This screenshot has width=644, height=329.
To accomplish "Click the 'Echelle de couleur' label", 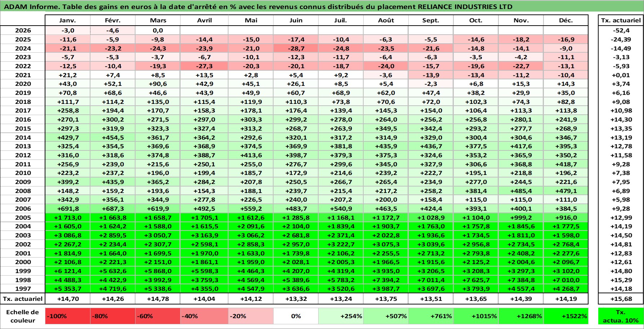I will [x=23, y=316].
